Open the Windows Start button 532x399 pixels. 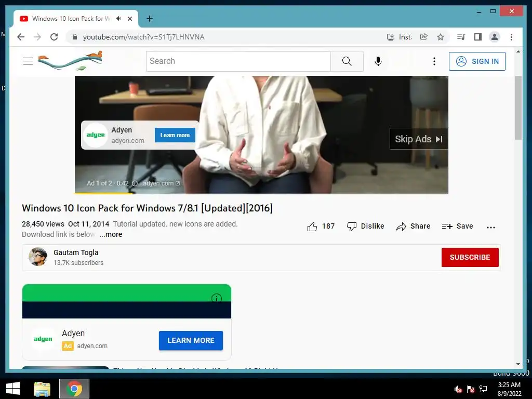(13, 389)
